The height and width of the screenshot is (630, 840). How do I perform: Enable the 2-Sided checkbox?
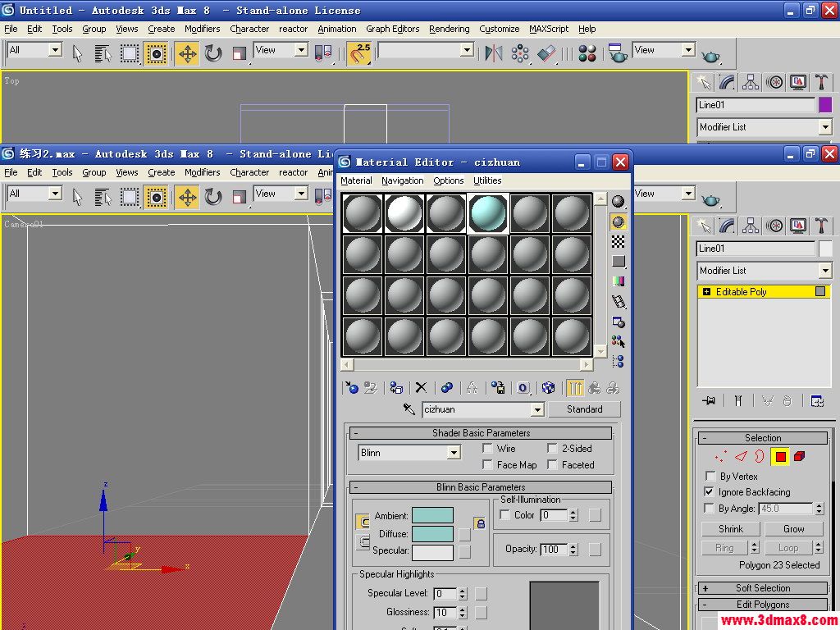pos(552,449)
